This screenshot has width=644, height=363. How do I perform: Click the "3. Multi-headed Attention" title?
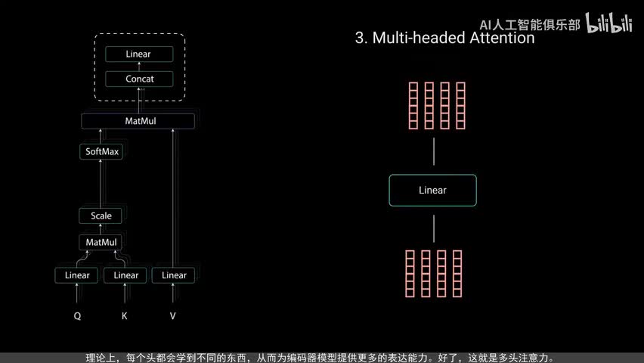click(444, 38)
